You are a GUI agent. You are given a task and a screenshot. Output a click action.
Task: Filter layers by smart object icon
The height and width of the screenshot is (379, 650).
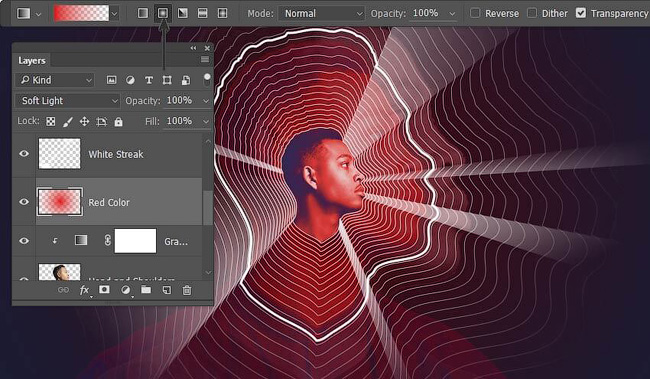[186, 80]
